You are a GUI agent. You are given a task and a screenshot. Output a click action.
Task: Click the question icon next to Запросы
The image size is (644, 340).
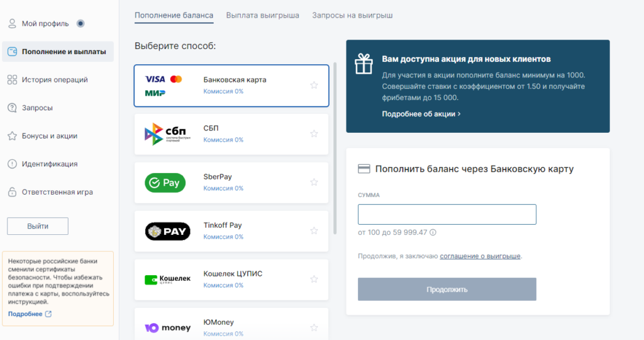tap(13, 108)
